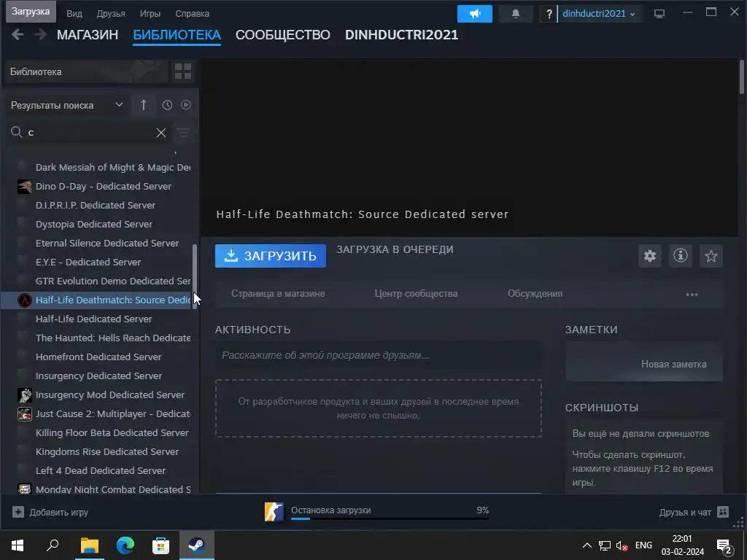Open the Counter-Strike download icon
The height and width of the screenshot is (560, 747).
[274, 512]
